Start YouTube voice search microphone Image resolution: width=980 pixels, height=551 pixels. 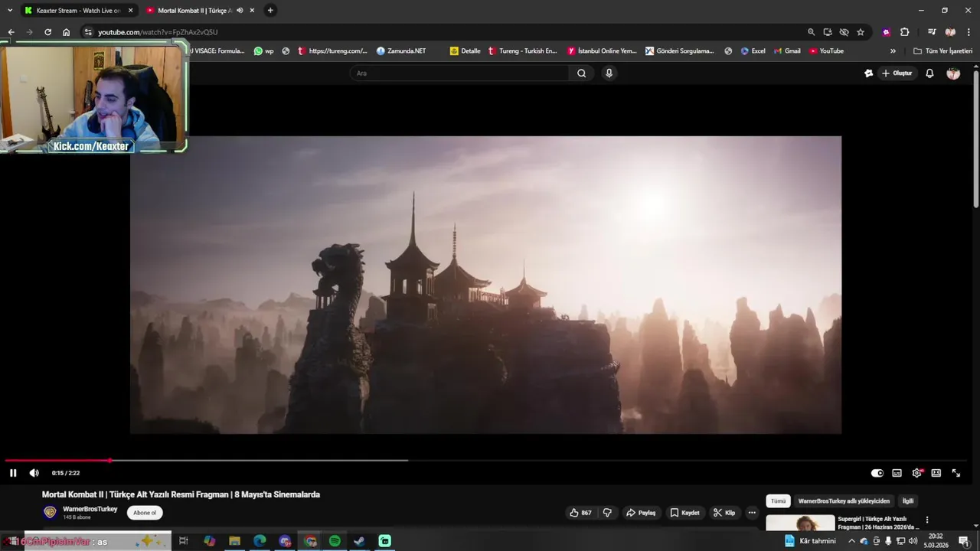pos(609,73)
